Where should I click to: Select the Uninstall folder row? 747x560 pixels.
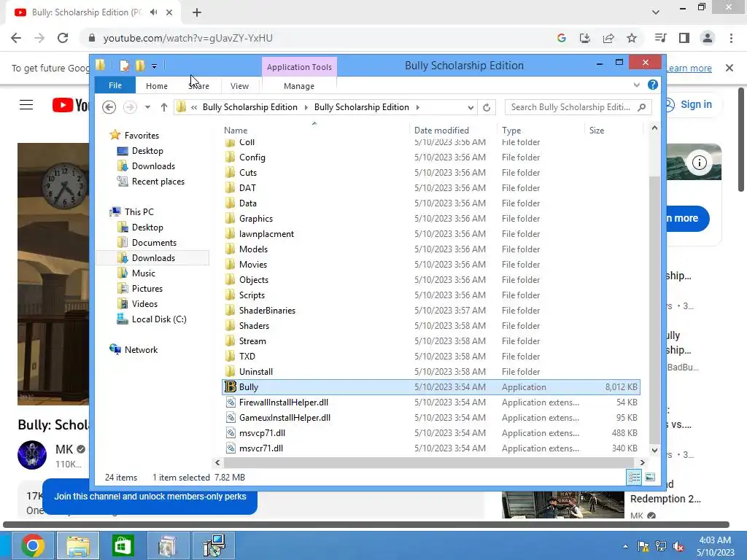click(x=431, y=371)
